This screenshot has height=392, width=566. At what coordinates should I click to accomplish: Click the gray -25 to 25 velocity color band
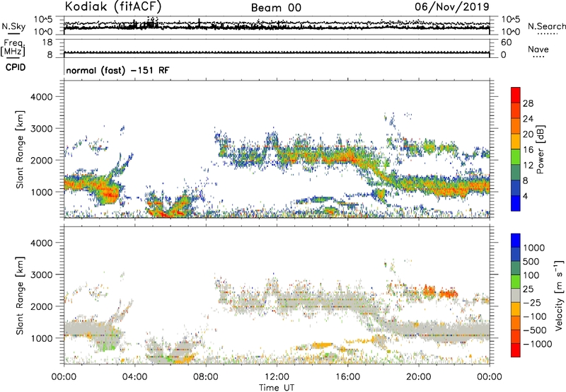516,295
